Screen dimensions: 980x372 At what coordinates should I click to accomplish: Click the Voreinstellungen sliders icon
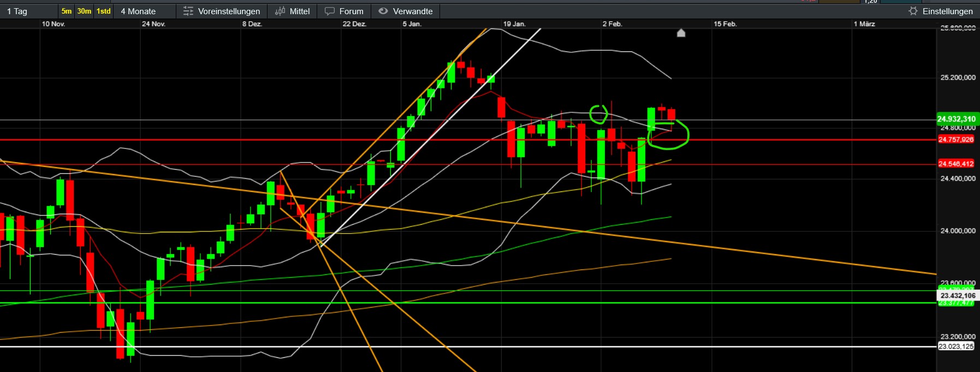188,11
